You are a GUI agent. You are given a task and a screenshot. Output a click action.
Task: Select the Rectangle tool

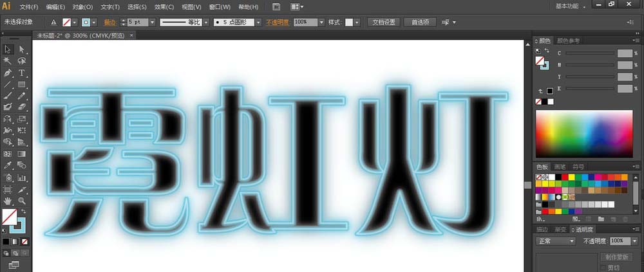pos(22,84)
